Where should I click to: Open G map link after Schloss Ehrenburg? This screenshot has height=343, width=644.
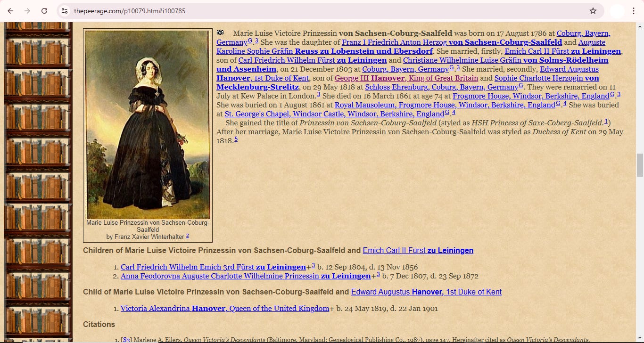tap(521, 85)
